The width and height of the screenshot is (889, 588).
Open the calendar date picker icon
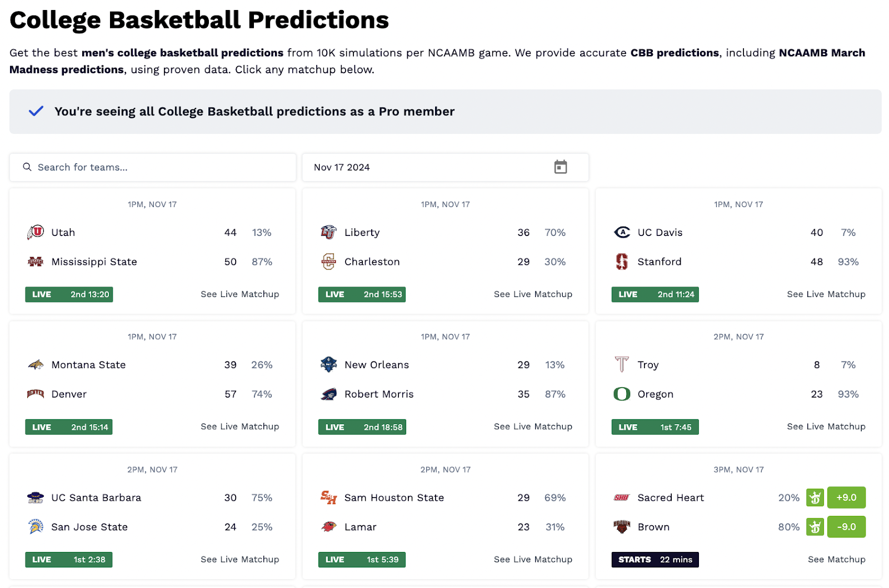[x=560, y=167]
